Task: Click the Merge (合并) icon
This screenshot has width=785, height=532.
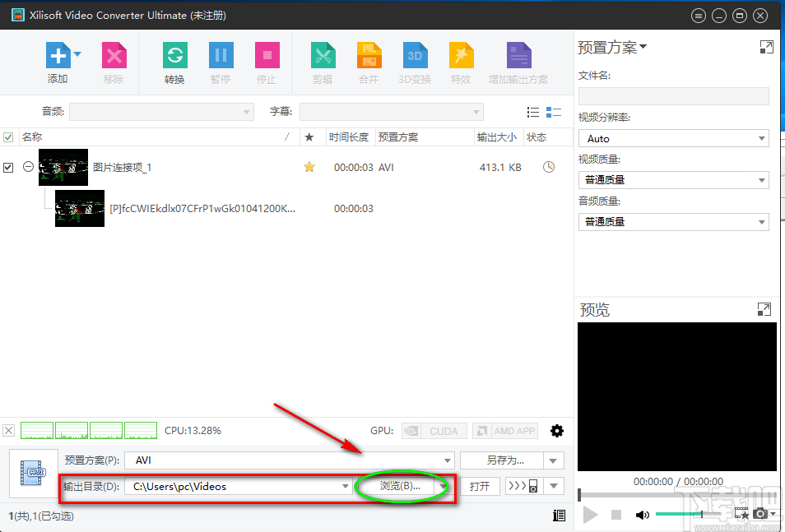Action: click(369, 55)
